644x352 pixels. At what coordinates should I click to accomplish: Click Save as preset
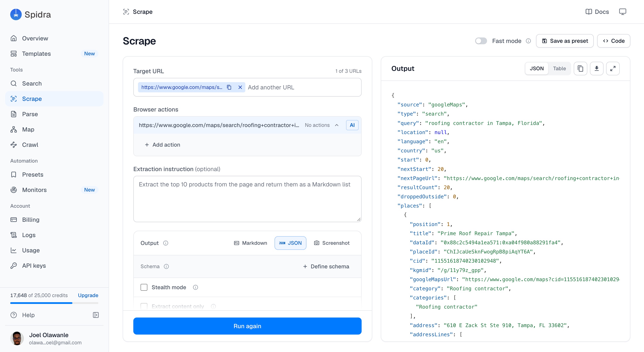click(x=565, y=41)
